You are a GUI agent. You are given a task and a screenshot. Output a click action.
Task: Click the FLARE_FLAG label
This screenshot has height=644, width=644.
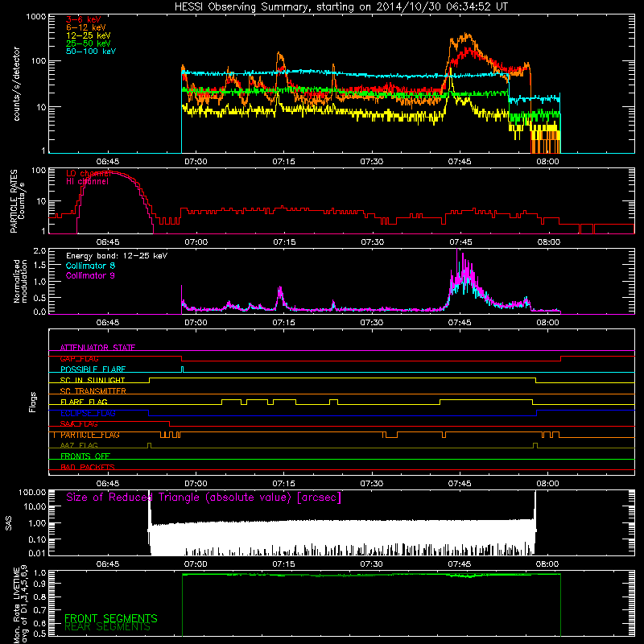[x=84, y=402]
